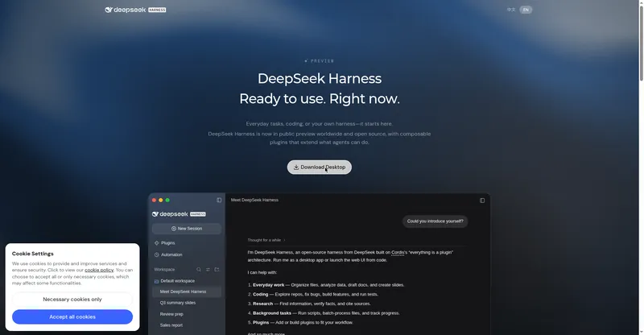Select the EN language option
Viewport: 644px width, 335px height.
coord(526,10)
